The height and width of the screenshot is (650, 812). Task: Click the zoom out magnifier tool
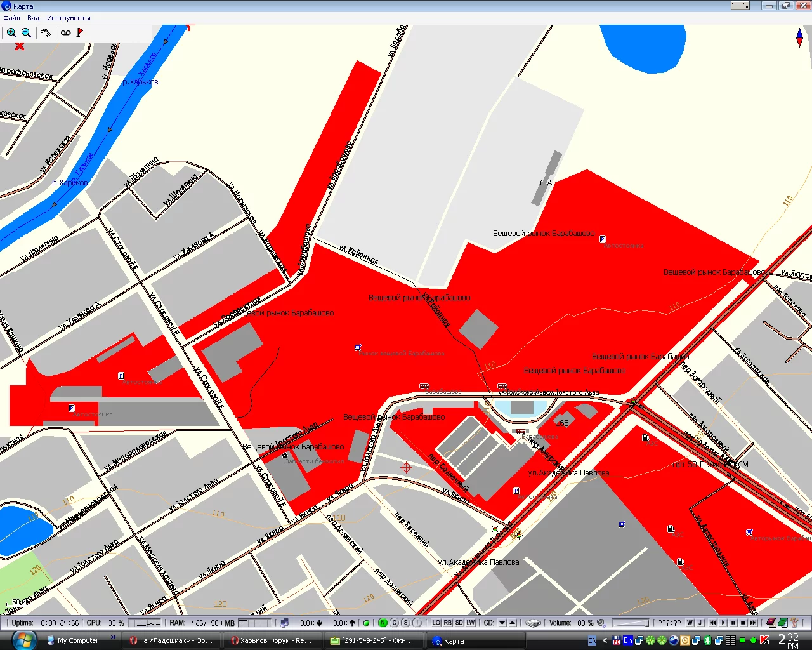click(26, 32)
